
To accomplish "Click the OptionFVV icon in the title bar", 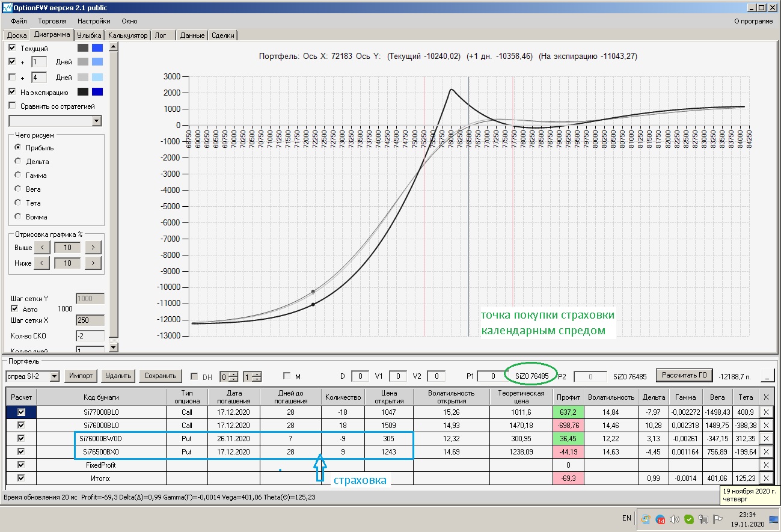I will pos(7,7).
